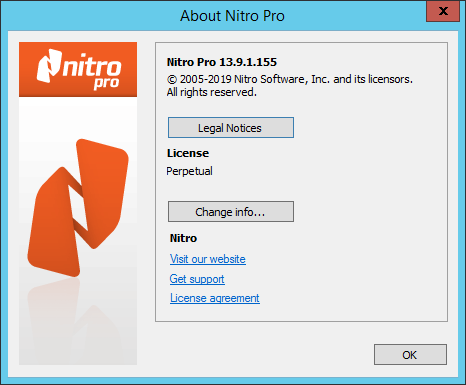Image resolution: width=466 pixels, height=385 pixels.
Task: Follow the Visit our website link
Action: pyautogui.click(x=208, y=259)
